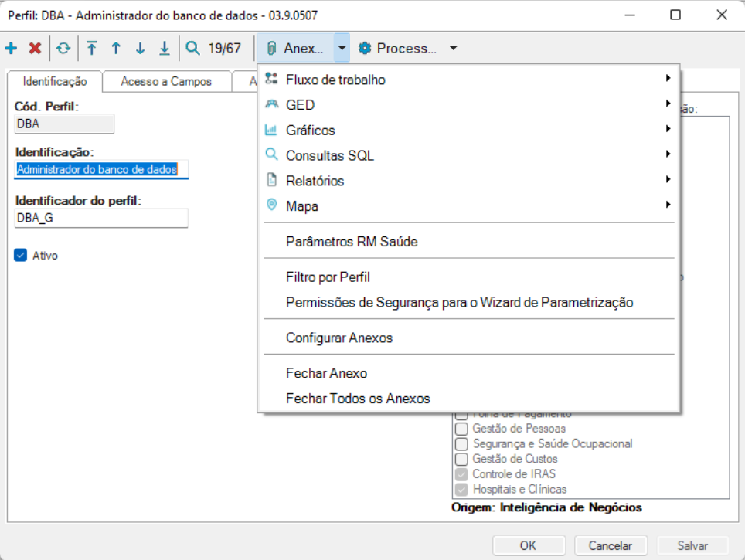The height and width of the screenshot is (560, 745).
Task: Check Gestão de Custos checkbox
Action: 461,459
